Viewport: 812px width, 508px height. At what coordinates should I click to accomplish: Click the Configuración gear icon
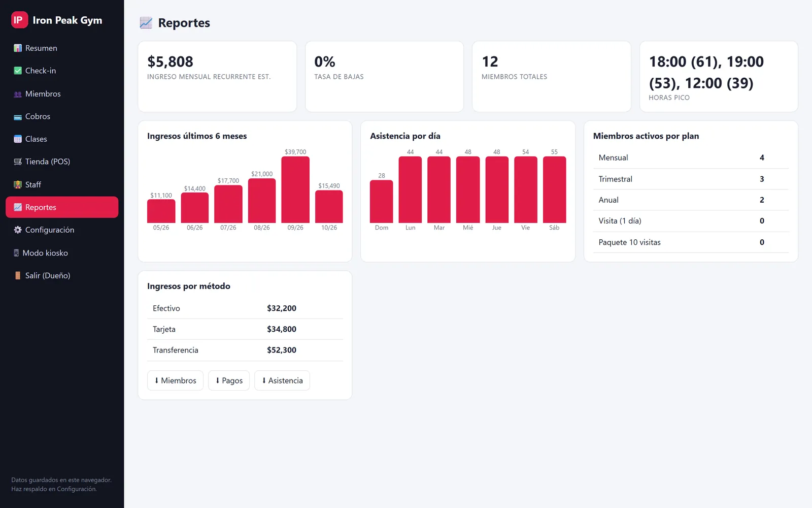(18, 230)
